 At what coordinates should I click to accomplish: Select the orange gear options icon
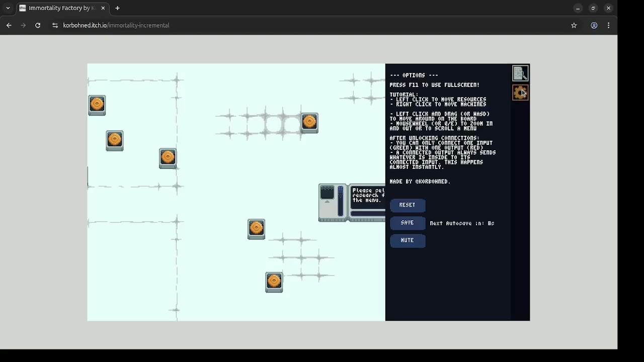(520, 93)
